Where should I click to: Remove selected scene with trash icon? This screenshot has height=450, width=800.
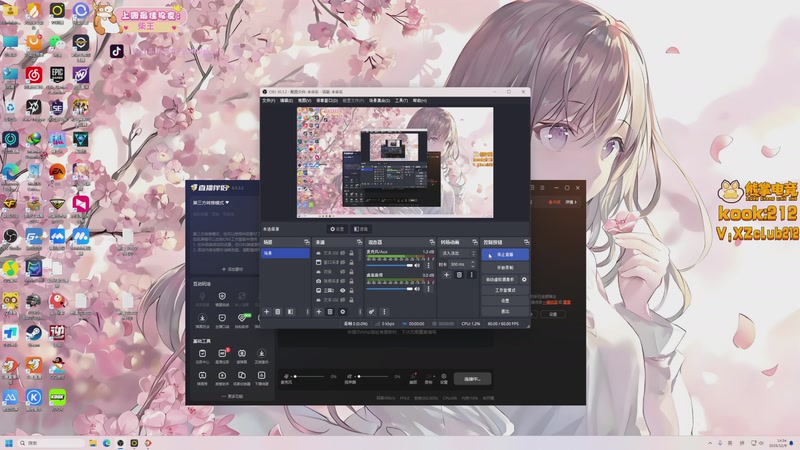[278, 312]
